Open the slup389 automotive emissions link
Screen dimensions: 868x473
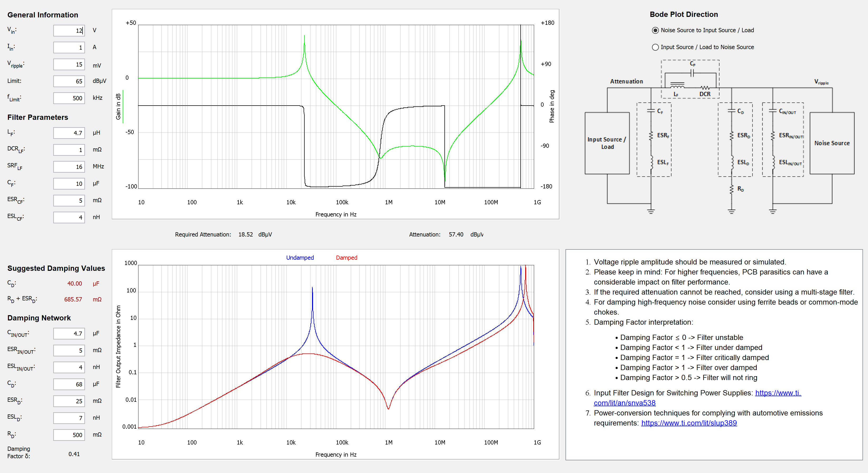point(689,423)
